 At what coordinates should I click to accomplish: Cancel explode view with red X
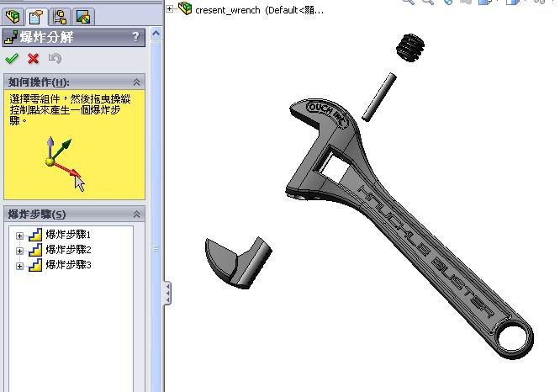(34, 58)
